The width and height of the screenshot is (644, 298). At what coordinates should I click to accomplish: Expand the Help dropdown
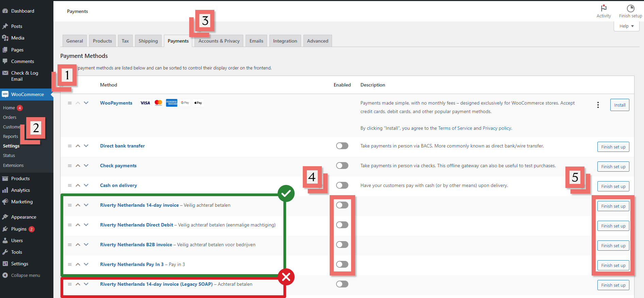pos(626,26)
